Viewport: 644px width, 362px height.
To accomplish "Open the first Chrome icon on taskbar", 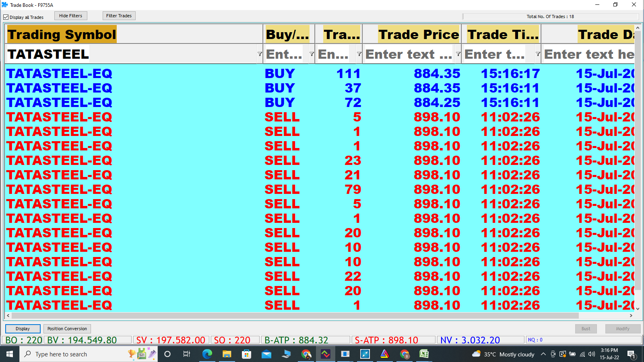I will [306, 354].
